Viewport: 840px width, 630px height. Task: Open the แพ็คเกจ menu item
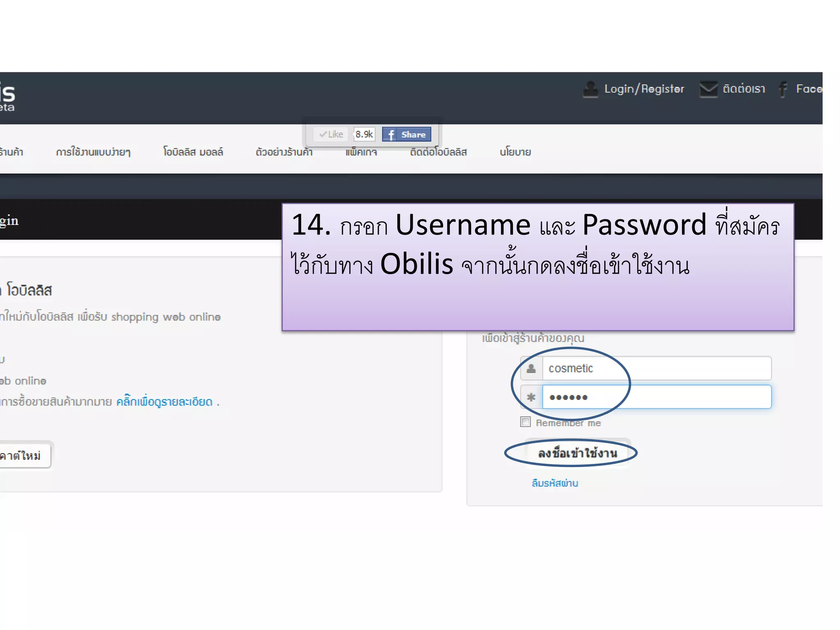pos(361,152)
